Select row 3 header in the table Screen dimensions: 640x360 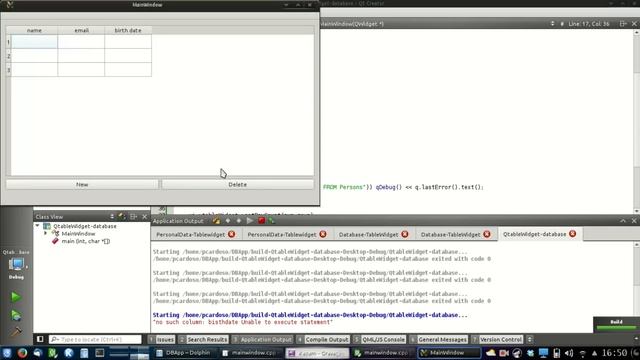point(9,69)
